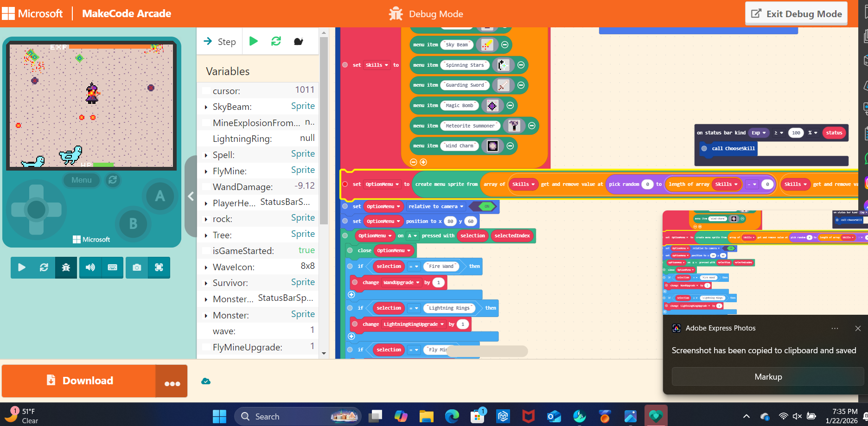Toggle breakpoint on change WandUpgrade block
The width and height of the screenshot is (868, 426).
pos(355,282)
